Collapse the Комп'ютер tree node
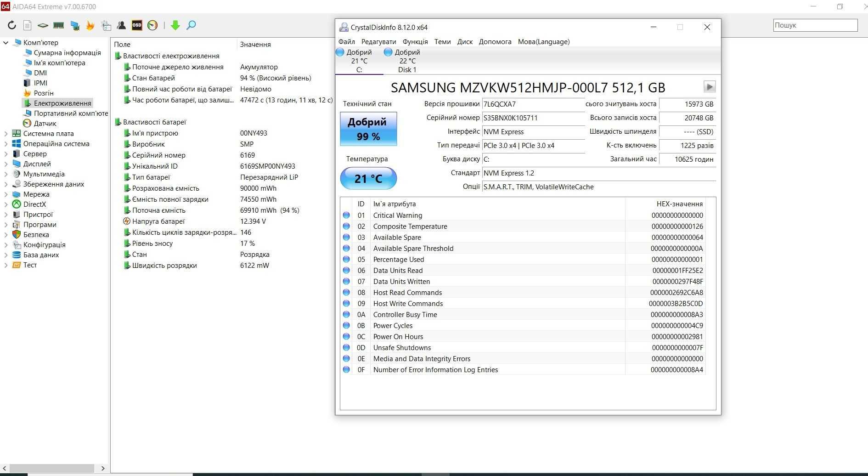Screen dimensions: 868x476 tap(6, 42)
